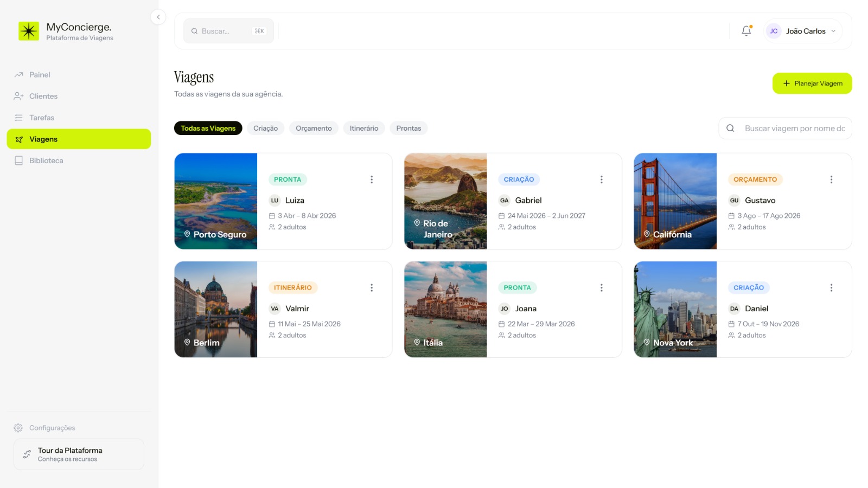Filter trips by Prontas
The image size is (868, 488).
(x=409, y=129)
